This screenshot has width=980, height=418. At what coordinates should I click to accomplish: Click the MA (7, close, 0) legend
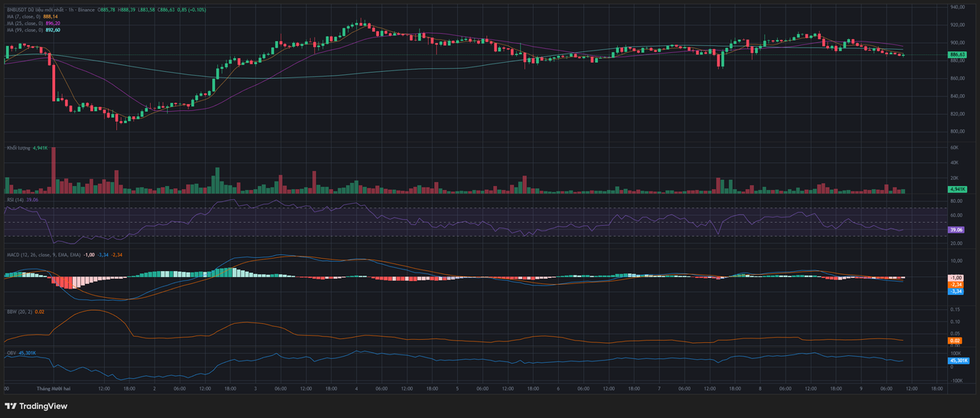[23, 16]
